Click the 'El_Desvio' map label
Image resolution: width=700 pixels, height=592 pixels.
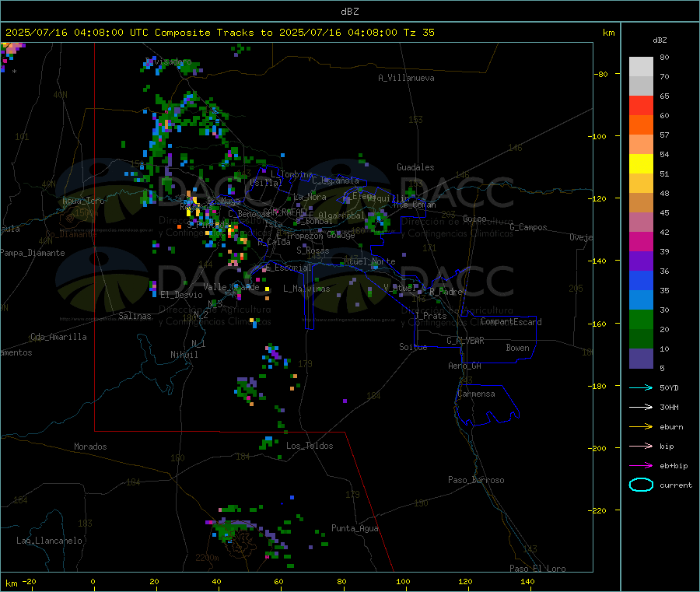pos(181,295)
